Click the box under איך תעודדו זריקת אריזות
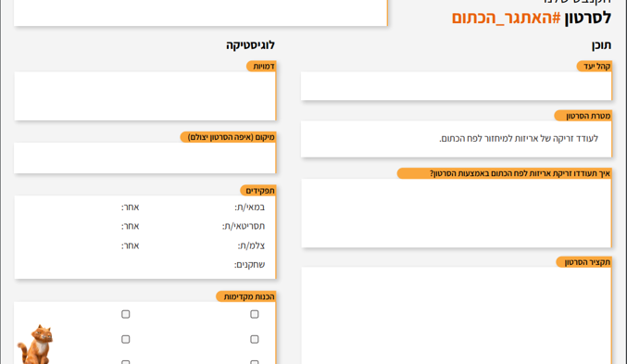The image size is (627, 364). tap(457, 213)
